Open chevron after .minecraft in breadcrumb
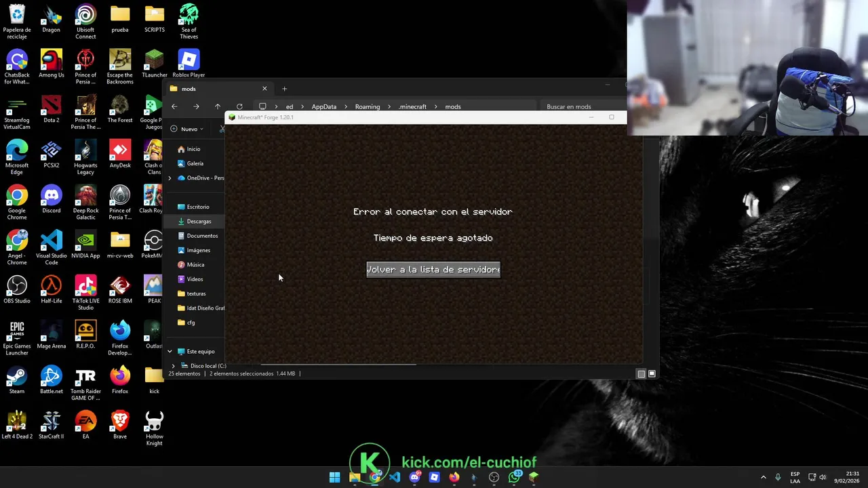The image size is (868, 488). pyautogui.click(x=436, y=107)
